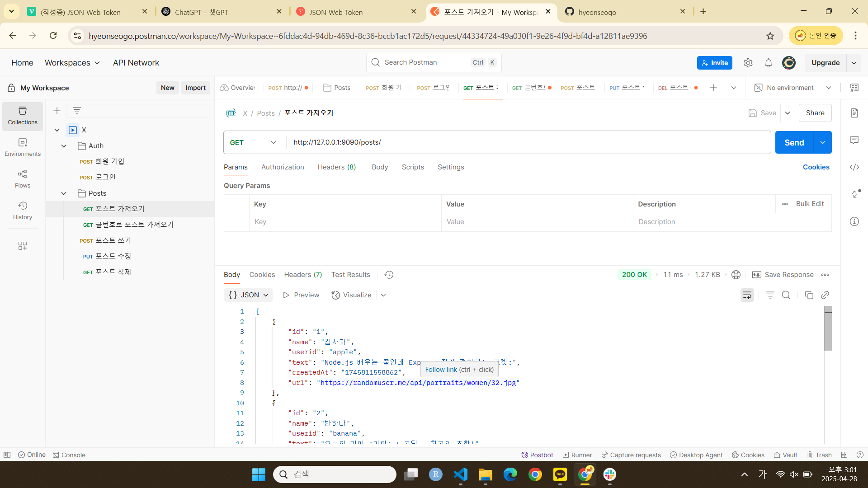Open the GET method dropdown
This screenshot has height=488, width=868.
pos(253,142)
